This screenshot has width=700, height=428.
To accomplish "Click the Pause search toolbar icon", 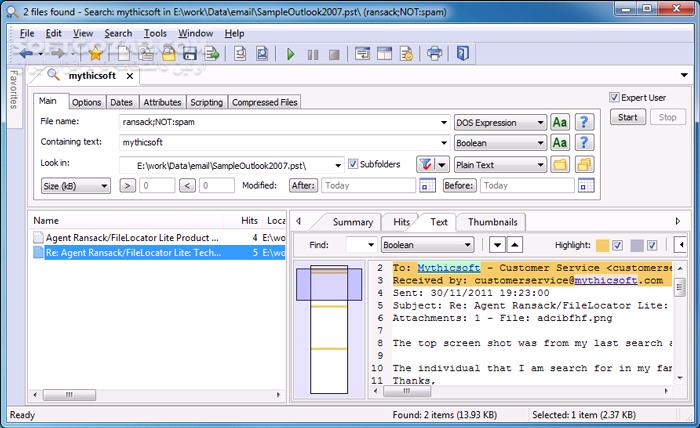I will (x=312, y=54).
